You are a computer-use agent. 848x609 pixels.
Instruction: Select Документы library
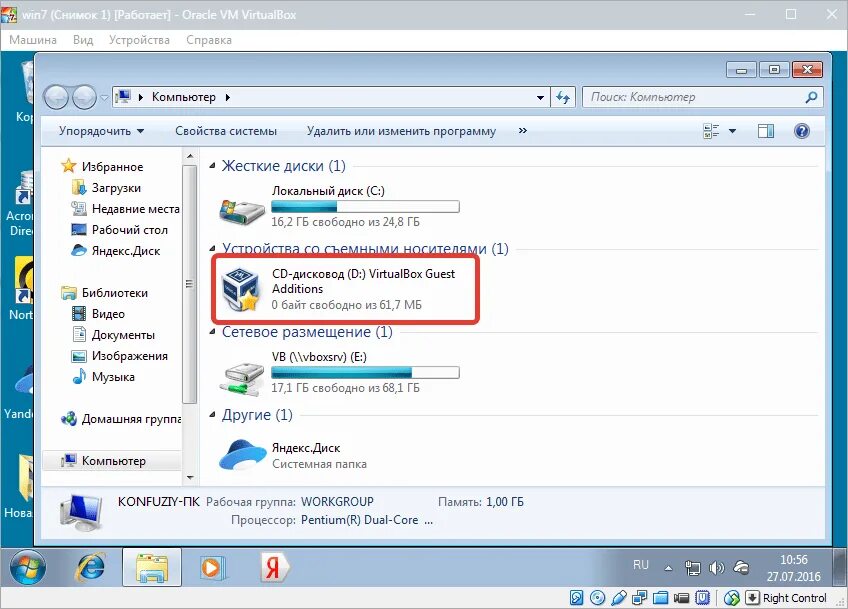coord(114,335)
